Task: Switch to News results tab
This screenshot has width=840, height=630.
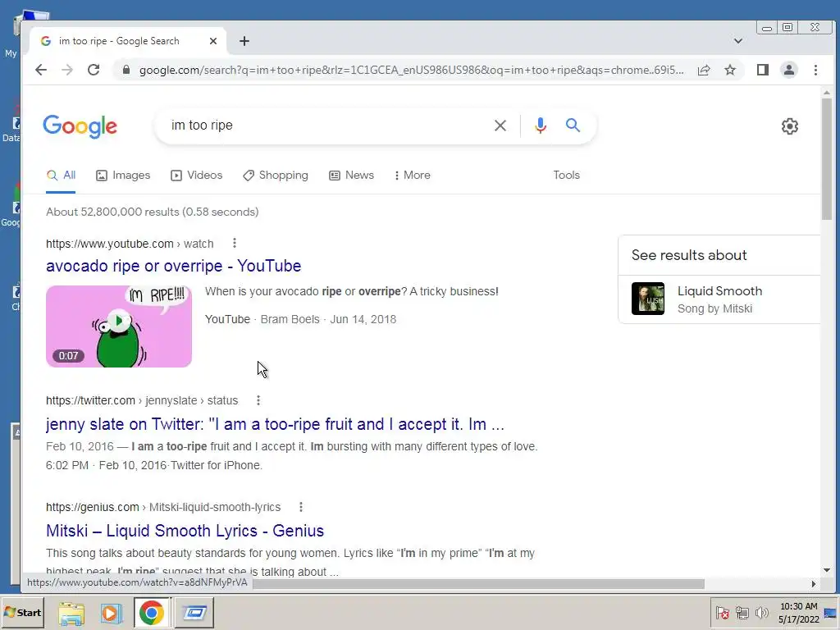Action: pos(351,176)
